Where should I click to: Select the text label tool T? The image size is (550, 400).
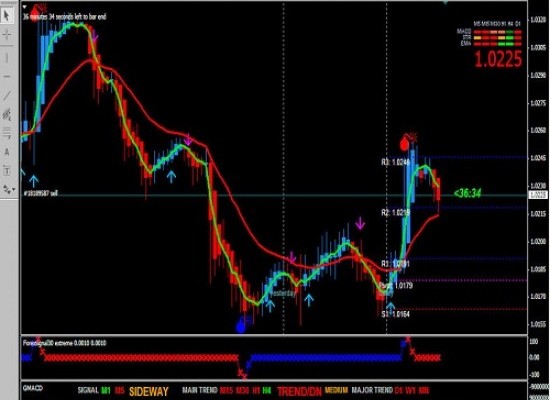[x=7, y=171]
